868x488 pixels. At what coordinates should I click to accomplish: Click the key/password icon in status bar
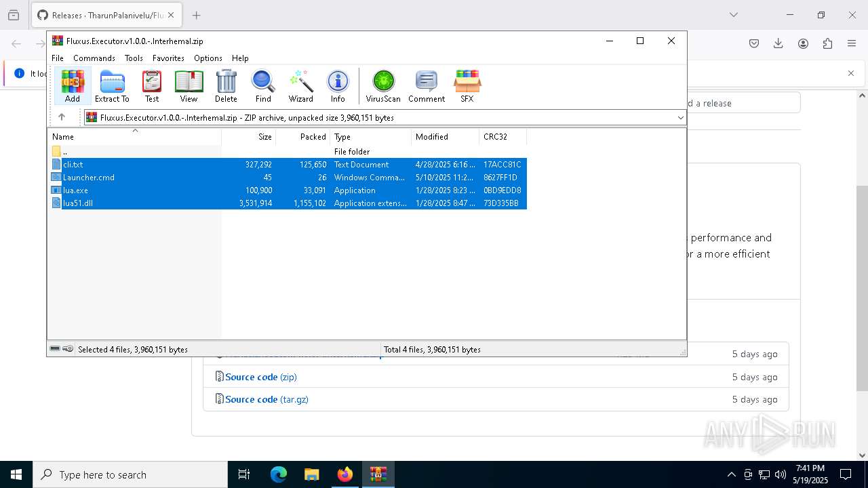click(x=68, y=349)
